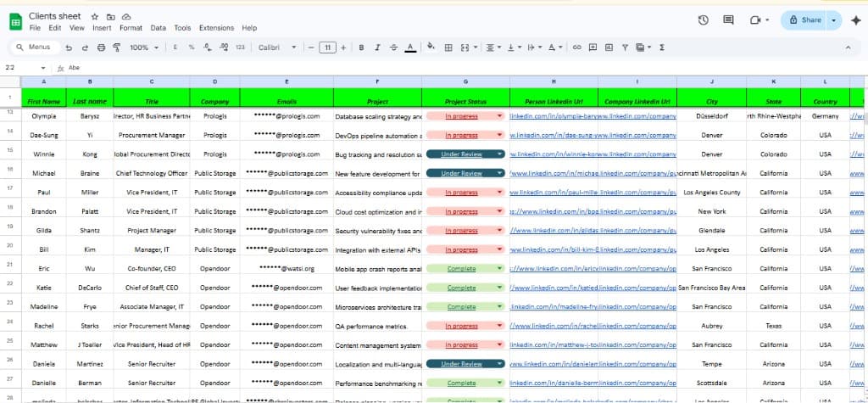868x403 pixels.
Task: Click the Share button
Action: pos(805,20)
